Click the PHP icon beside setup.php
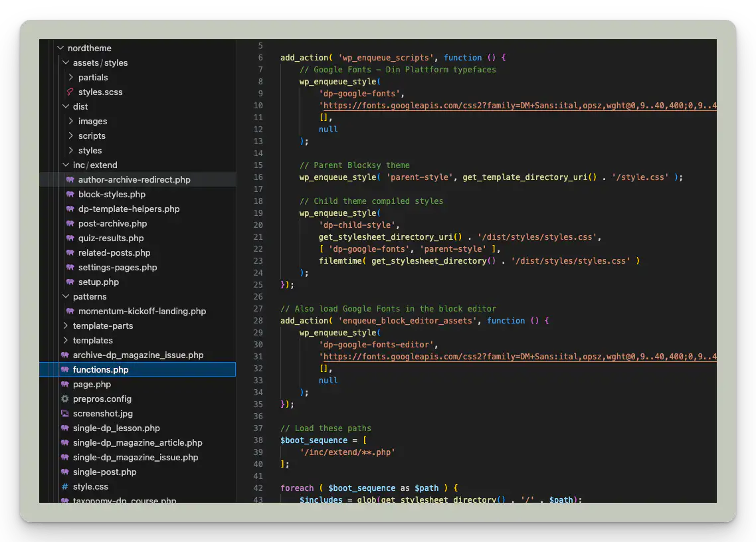Image resolution: width=756 pixels, height=542 pixels. [x=70, y=282]
